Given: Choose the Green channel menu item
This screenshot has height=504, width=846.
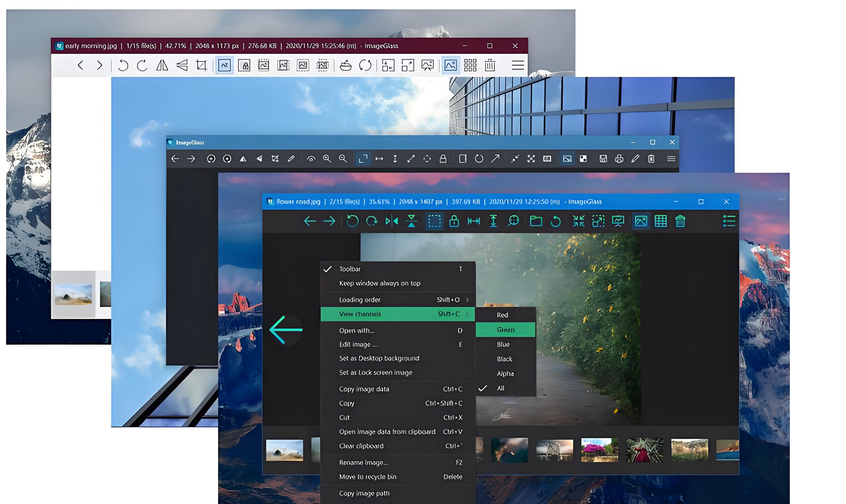Looking at the screenshot, I should point(505,330).
